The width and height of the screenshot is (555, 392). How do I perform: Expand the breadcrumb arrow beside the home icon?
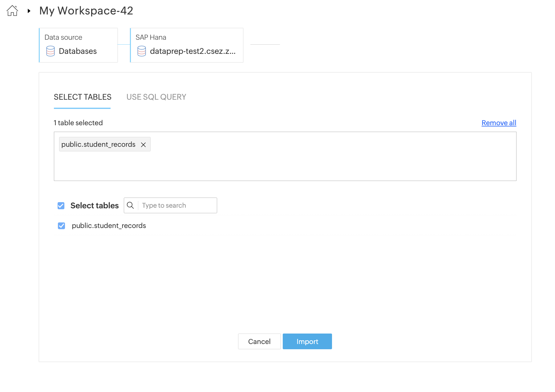29,11
